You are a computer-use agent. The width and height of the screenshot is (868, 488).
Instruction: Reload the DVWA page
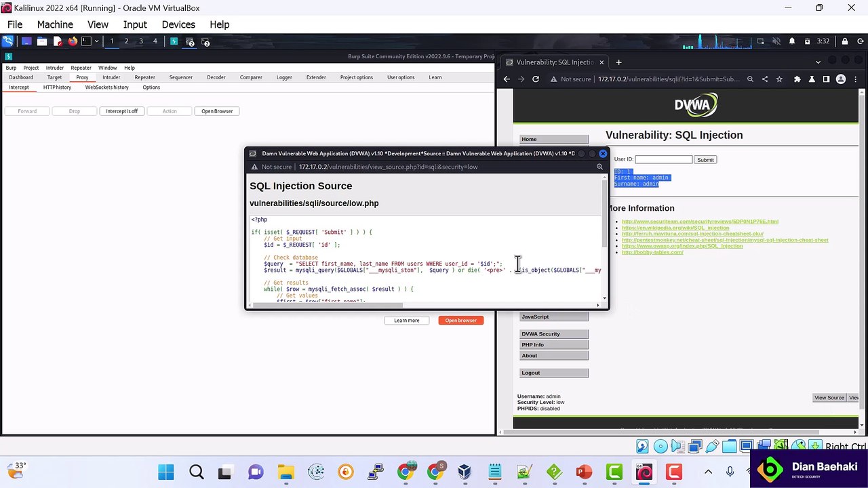[536, 79]
